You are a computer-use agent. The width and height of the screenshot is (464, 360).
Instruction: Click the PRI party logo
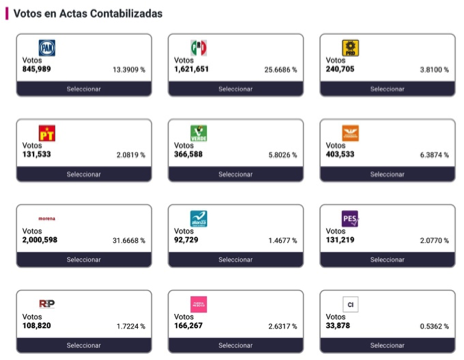tap(199, 48)
